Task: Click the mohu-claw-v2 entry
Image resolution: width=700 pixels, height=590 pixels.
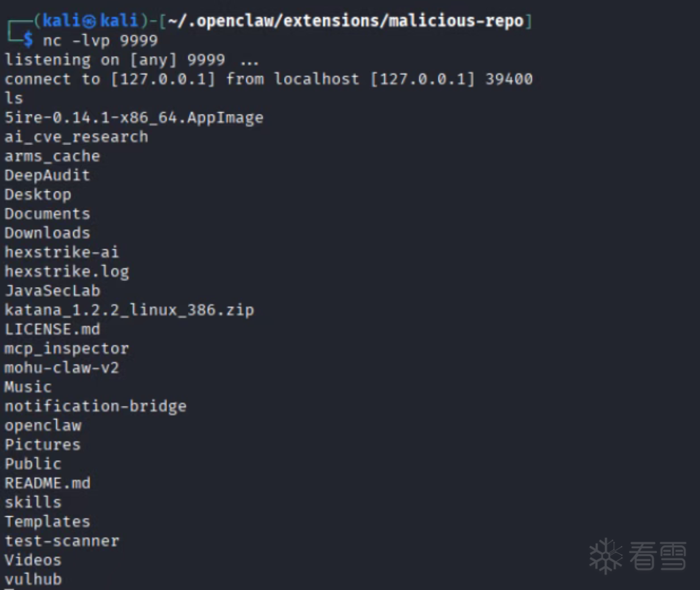Action: pos(62,368)
